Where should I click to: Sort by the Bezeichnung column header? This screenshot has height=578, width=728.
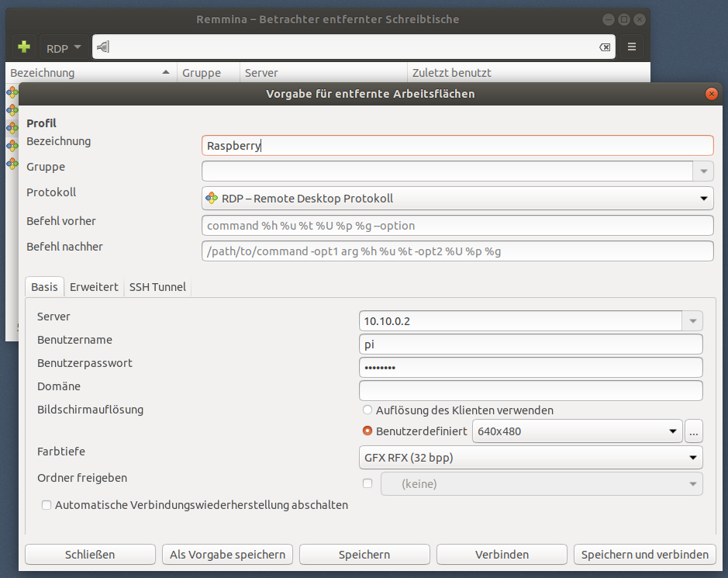point(89,73)
